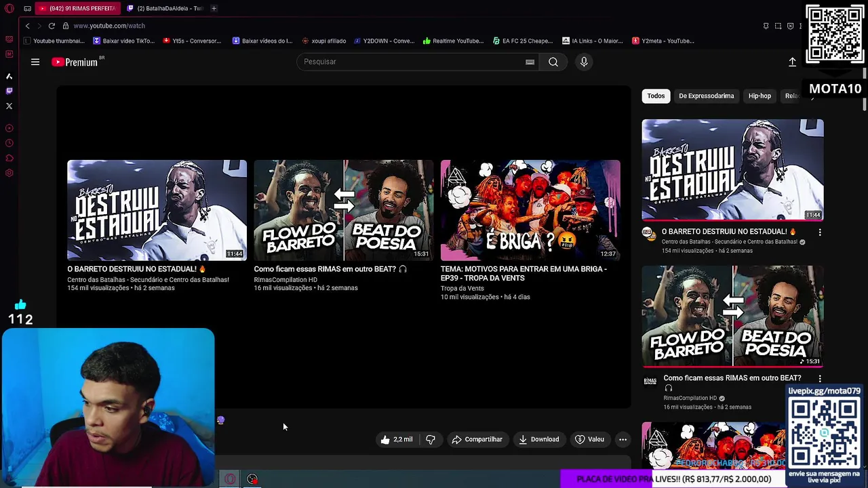Select the De Expressodarima chip

pos(706,96)
